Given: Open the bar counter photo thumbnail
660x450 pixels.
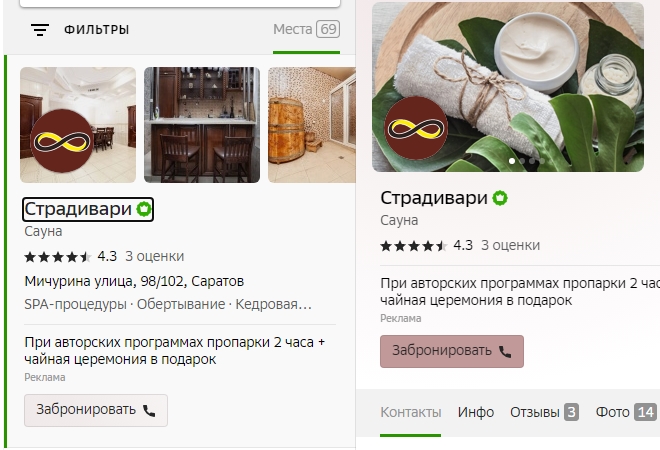Looking at the screenshot, I should point(202,125).
